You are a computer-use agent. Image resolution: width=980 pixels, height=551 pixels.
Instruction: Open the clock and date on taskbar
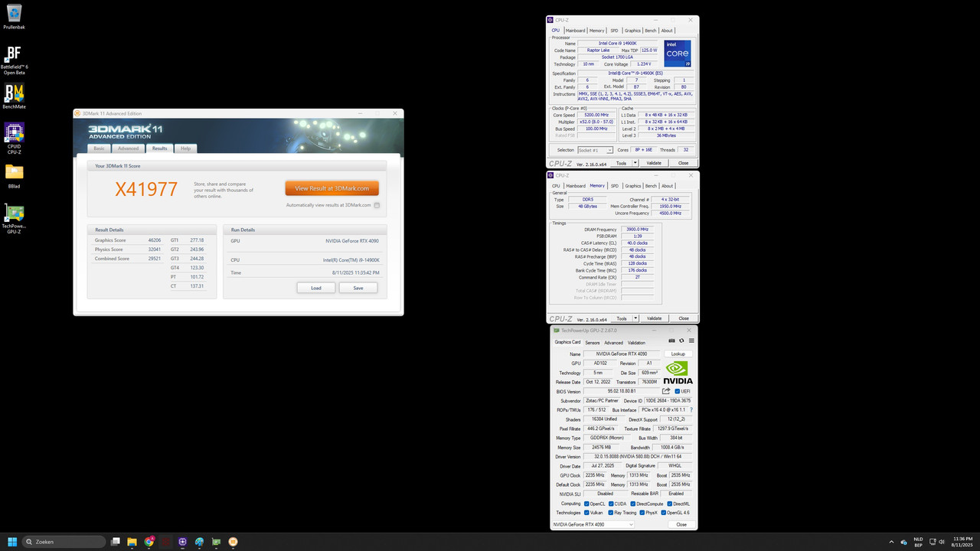click(x=962, y=542)
